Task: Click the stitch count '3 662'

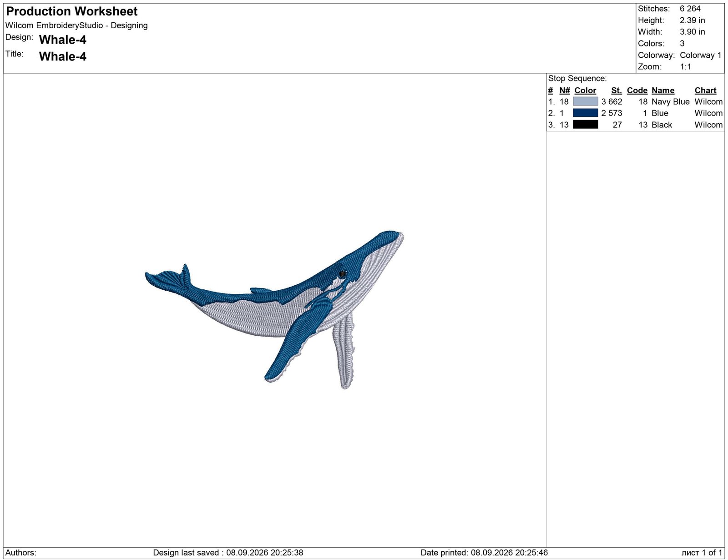Action: [612, 102]
